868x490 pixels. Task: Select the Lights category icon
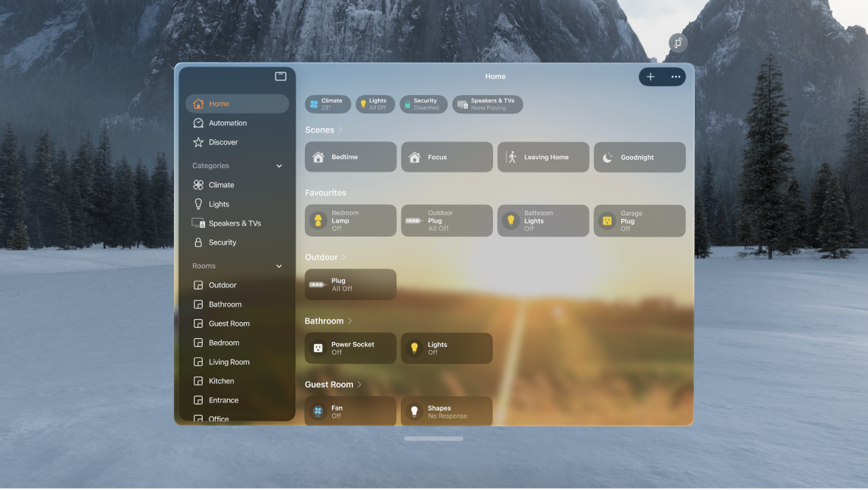pyautogui.click(x=198, y=204)
